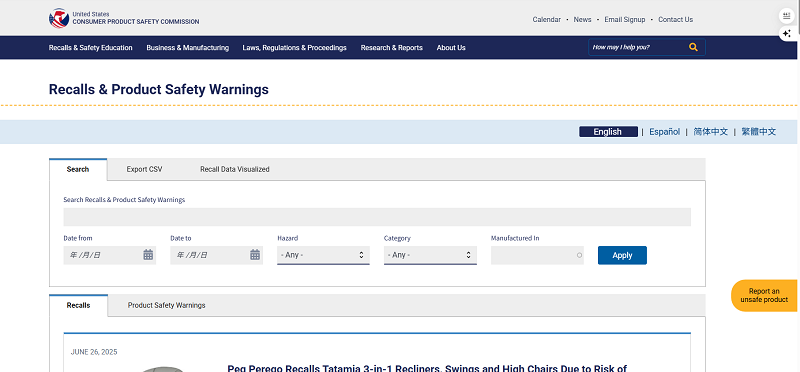The image size is (800, 372).
Task: Open the Date to calendar picker icon
Action: [255, 255]
